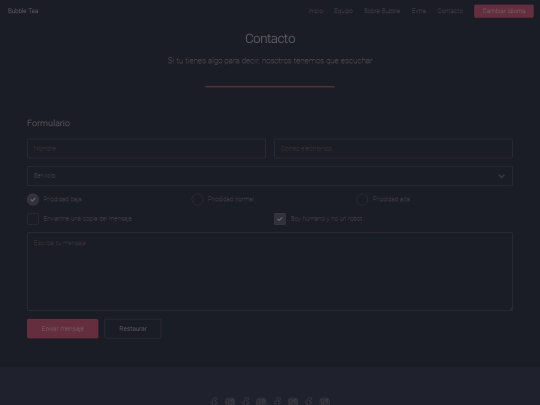This screenshot has height=405, width=540.
Task: Click the Servicio dropdown chevron arrow
Action: tap(501, 176)
